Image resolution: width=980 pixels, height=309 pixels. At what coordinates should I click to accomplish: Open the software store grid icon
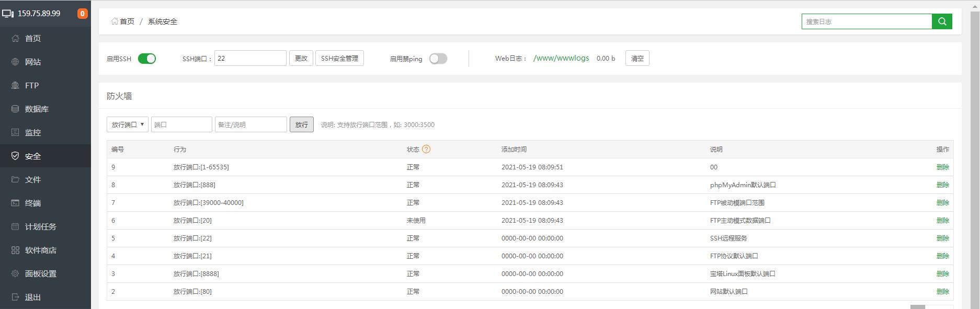(x=15, y=250)
